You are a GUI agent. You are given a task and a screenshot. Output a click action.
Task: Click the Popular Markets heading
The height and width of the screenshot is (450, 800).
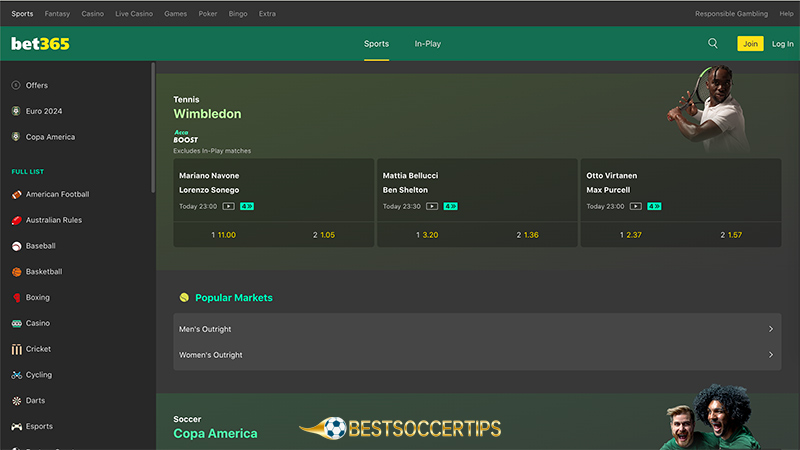[234, 297]
